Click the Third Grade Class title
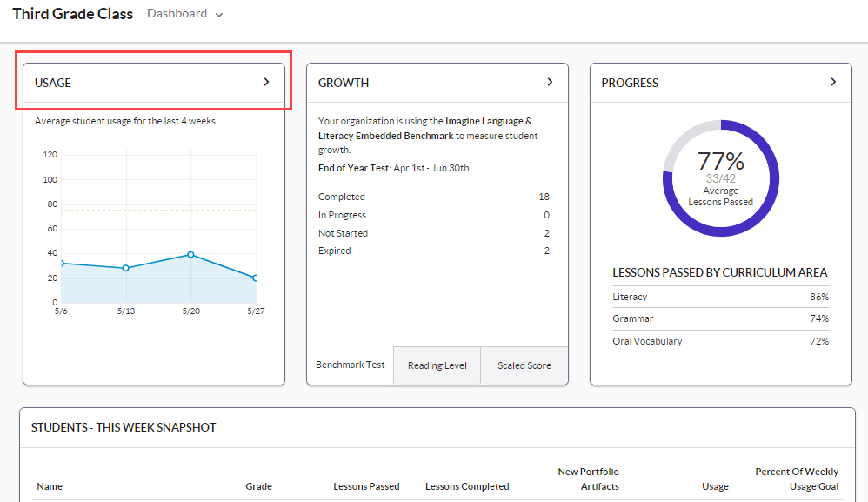The height and width of the screenshot is (502, 868). 73,14
